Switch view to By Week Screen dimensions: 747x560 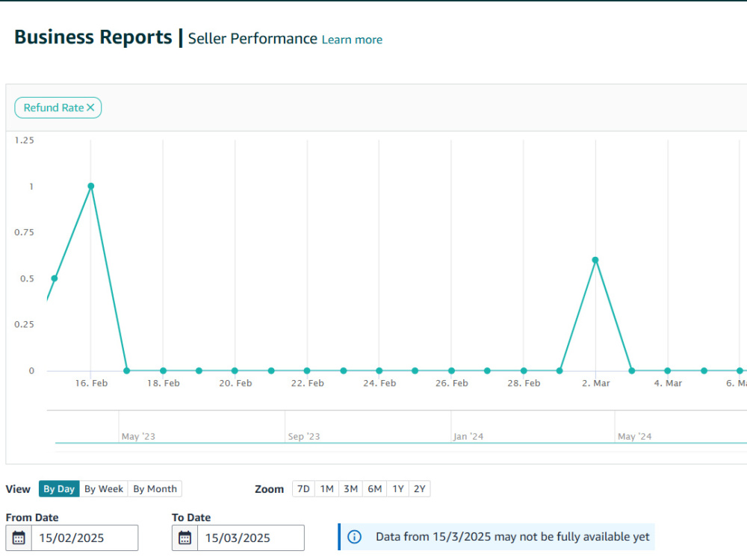(104, 489)
